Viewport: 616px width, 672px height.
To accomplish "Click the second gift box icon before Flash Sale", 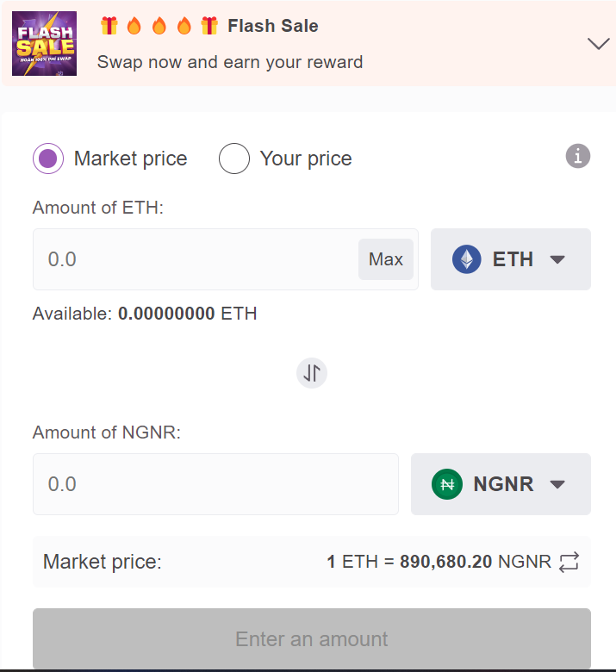I will (209, 26).
